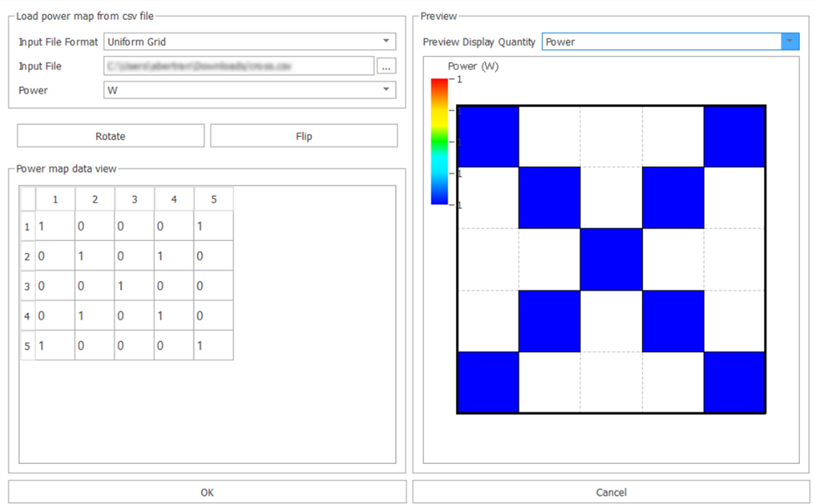This screenshot has width=814, height=504.
Task: Select column 5 header in data view
Action: 214,199
